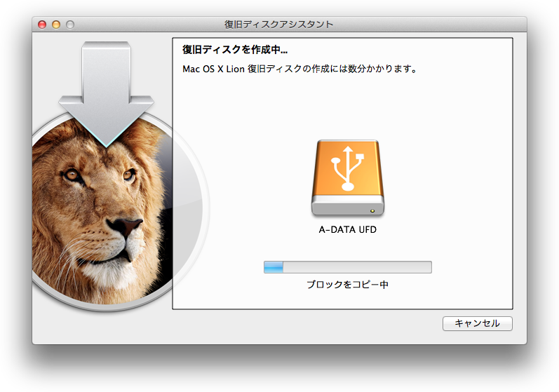Click the A-DATA UFD drive label
This screenshot has width=559, height=392.
(x=348, y=230)
